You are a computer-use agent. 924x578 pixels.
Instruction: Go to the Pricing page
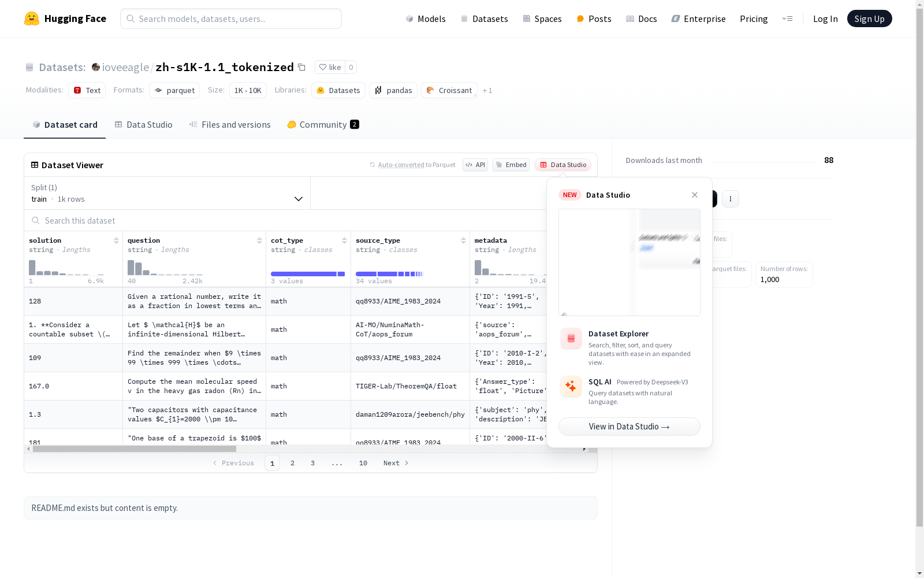point(754,18)
